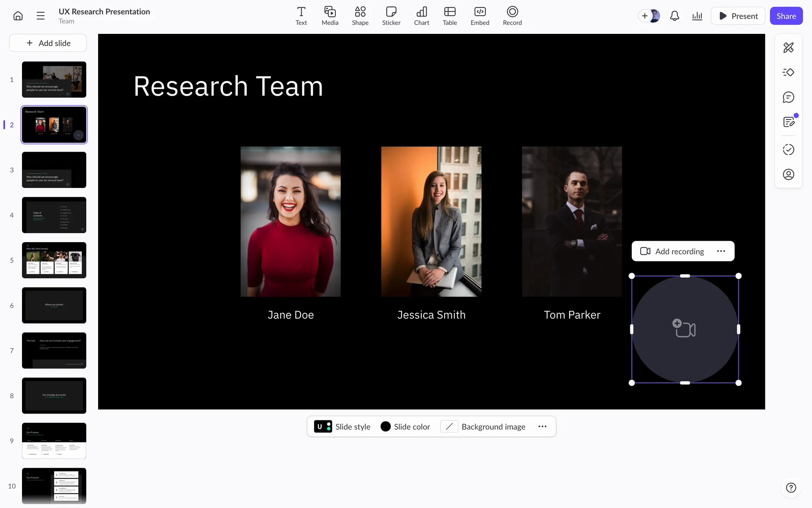Select the Shape tool
The height and width of the screenshot is (508, 812).
coord(360,16)
